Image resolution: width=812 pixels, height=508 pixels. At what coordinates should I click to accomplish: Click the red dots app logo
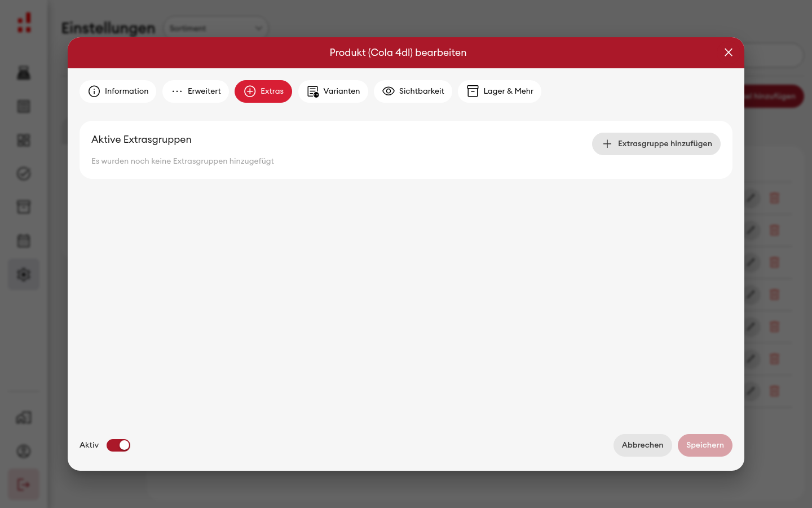pyautogui.click(x=24, y=23)
